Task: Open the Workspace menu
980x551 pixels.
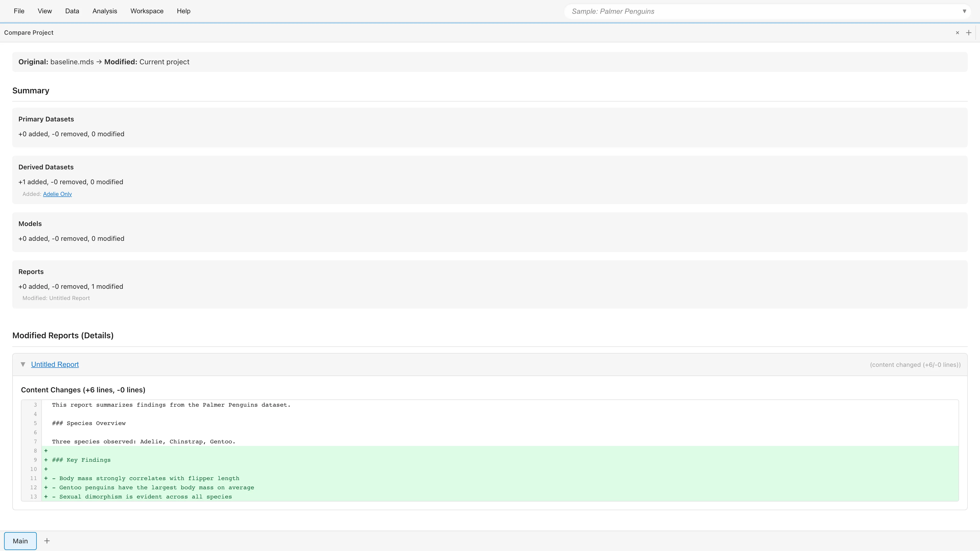Action: coord(146,11)
